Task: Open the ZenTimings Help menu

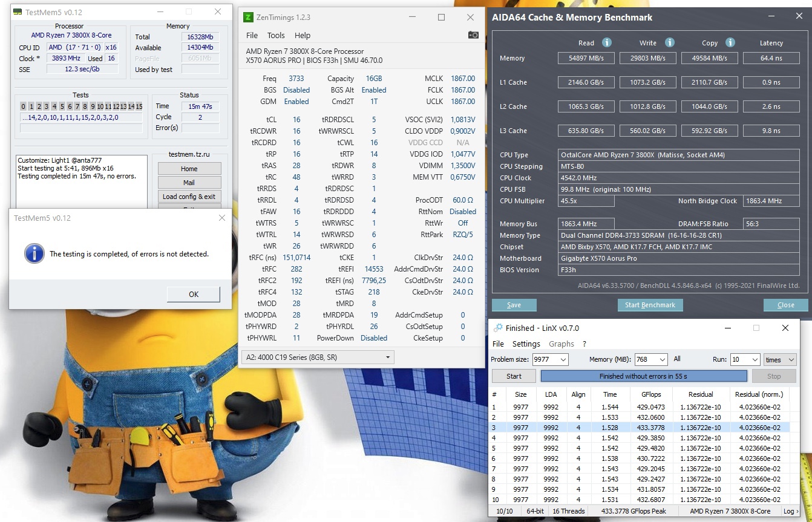Action: tap(303, 35)
